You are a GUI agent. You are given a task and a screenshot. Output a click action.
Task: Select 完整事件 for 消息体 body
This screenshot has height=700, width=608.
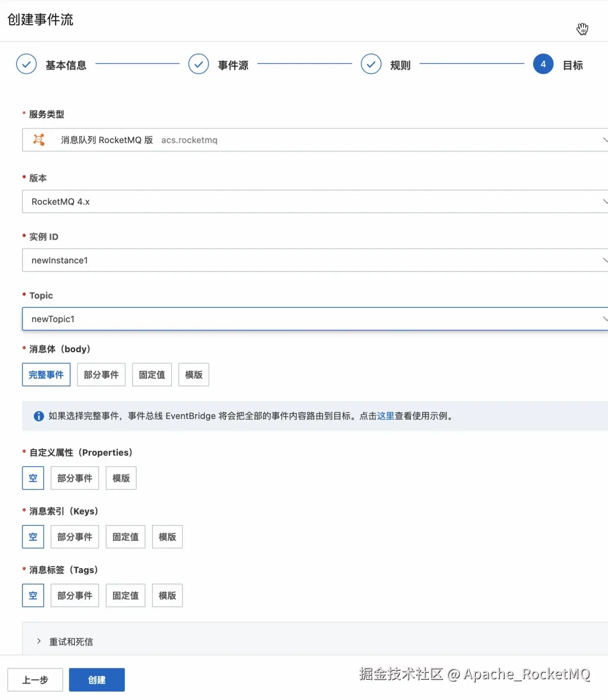46,375
